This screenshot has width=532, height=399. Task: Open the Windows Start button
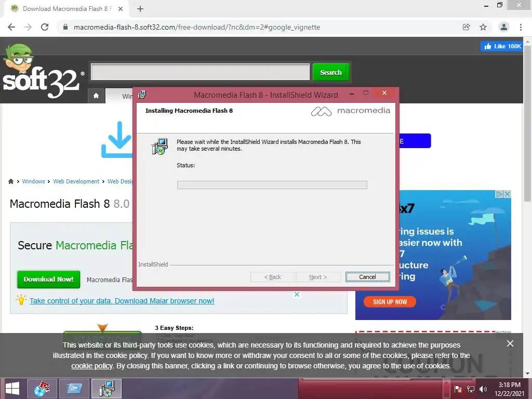pos(12,389)
